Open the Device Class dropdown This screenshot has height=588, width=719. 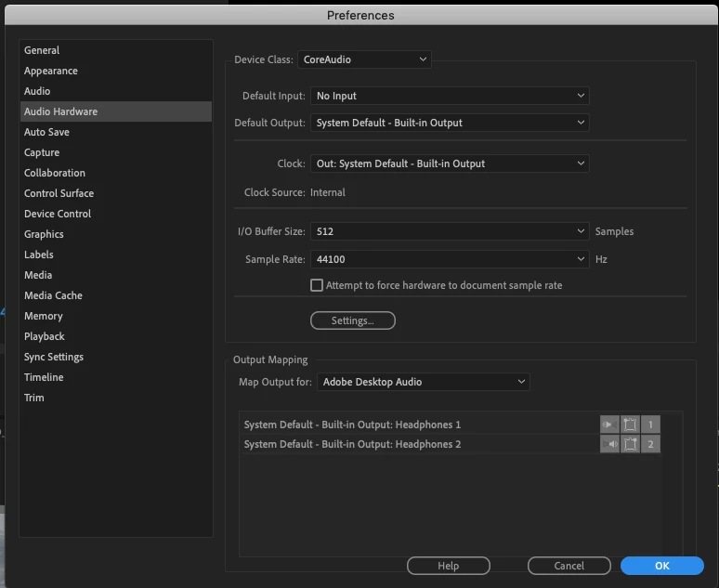pos(364,59)
